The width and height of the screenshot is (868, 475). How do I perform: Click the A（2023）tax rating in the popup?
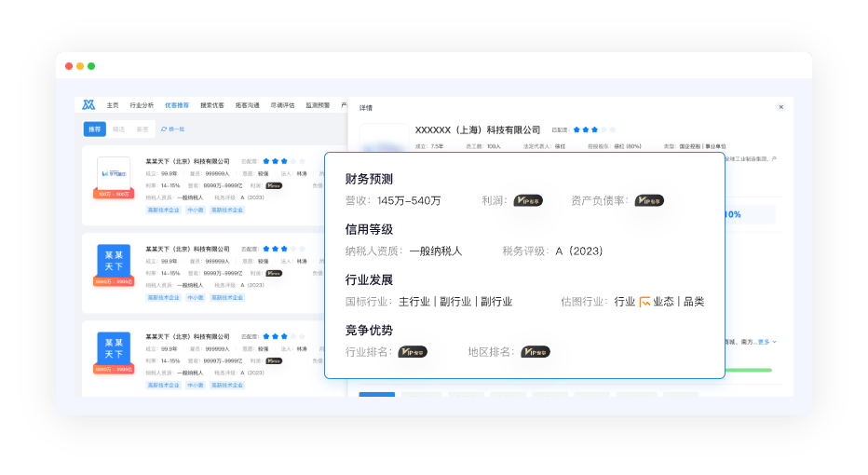pos(579,251)
